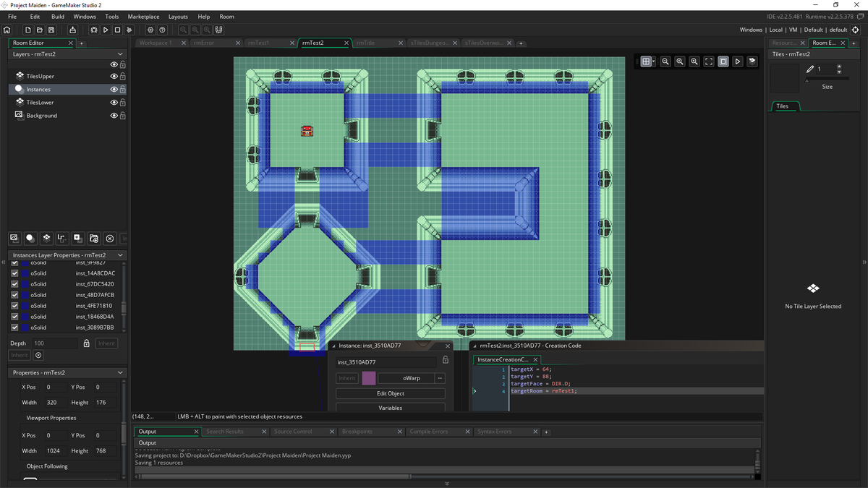Click the oWarp object selector button
The image size is (868, 488).
click(x=407, y=378)
